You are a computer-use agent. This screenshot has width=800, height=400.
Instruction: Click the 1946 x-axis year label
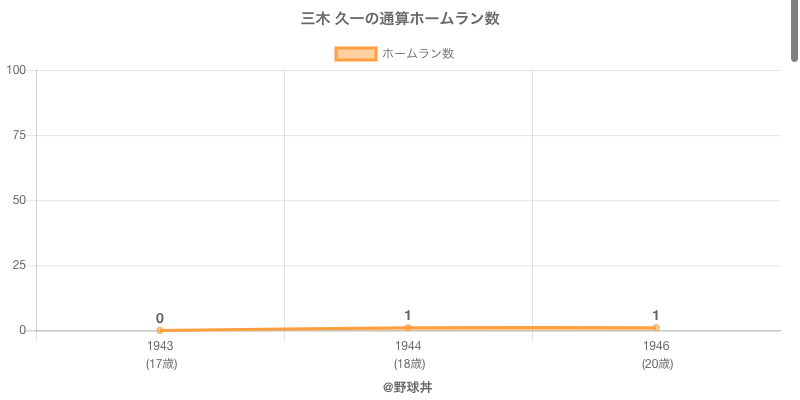(656, 346)
